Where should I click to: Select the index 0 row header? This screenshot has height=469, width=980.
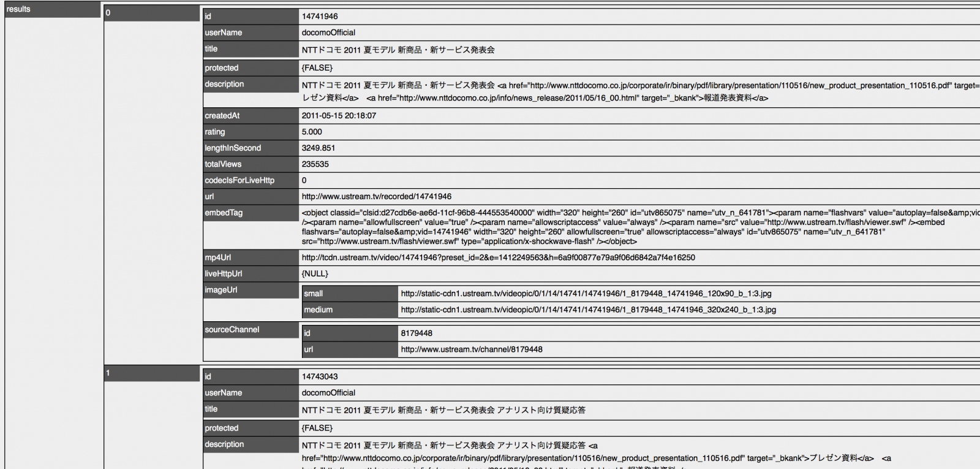coord(152,13)
